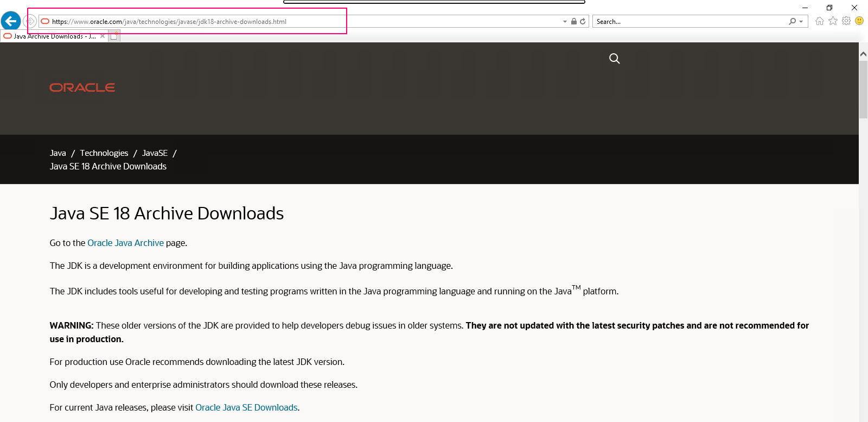The width and height of the screenshot is (868, 422).
Task: Click the WARNING: bold text
Action: point(72,325)
